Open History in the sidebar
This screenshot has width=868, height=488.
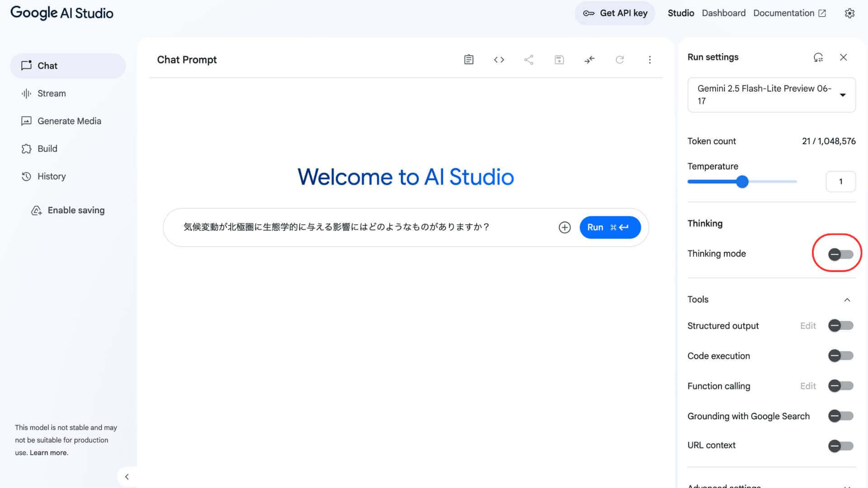pyautogui.click(x=68, y=176)
